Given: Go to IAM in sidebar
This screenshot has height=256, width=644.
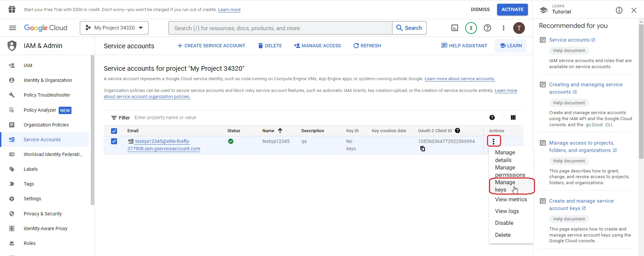Looking at the screenshot, I should [45, 65].
